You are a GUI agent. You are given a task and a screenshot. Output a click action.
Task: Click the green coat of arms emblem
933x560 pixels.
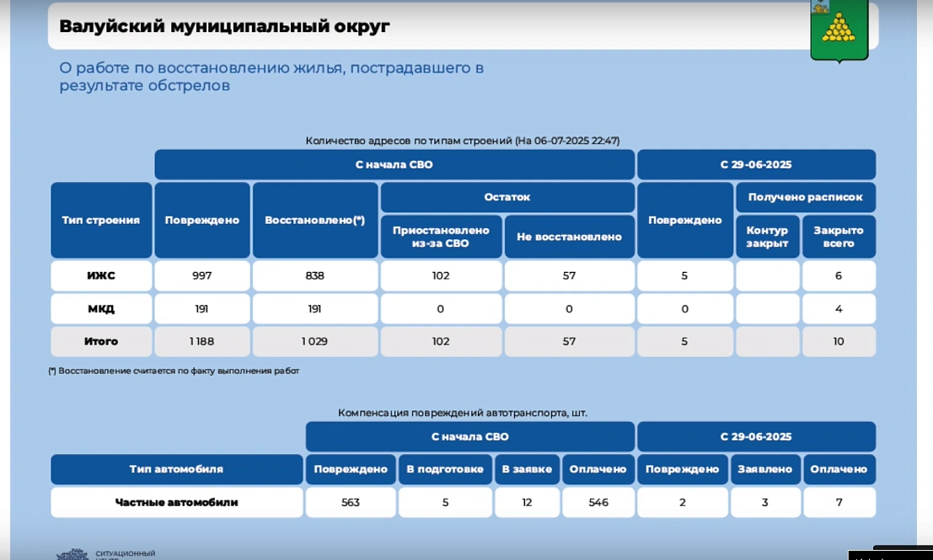click(x=838, y=31)
